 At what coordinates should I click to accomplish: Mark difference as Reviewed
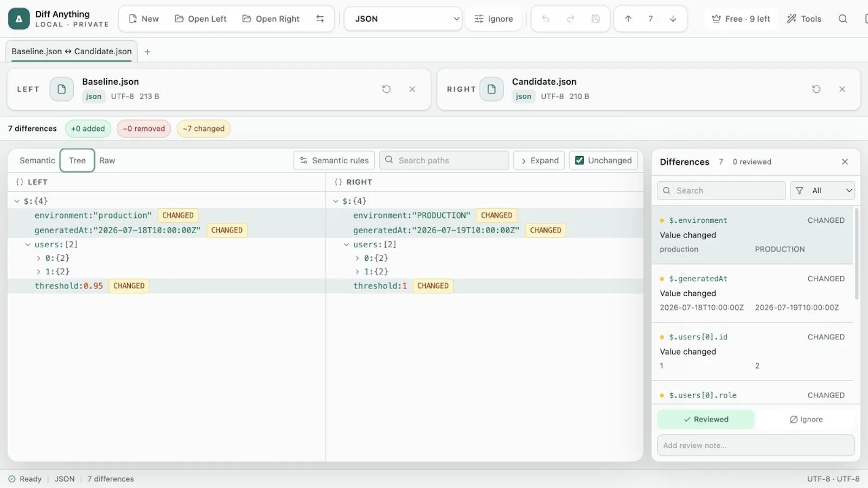tap(706, 420)
